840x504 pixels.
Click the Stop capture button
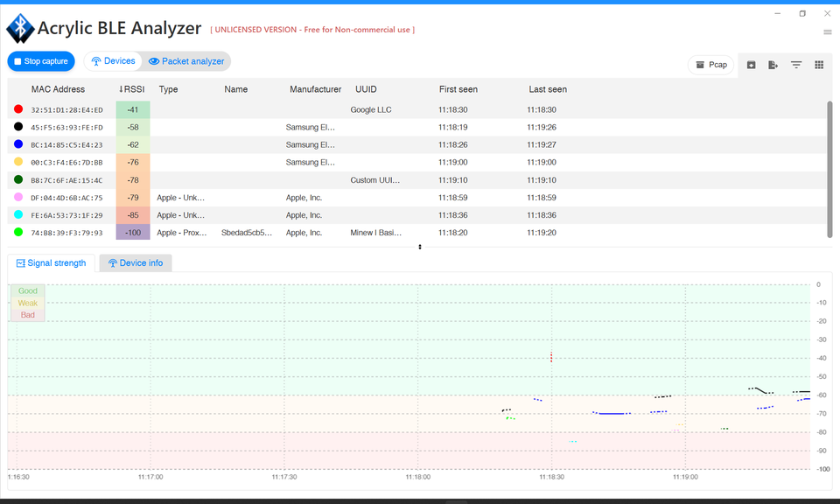click(x=41, y=61)
